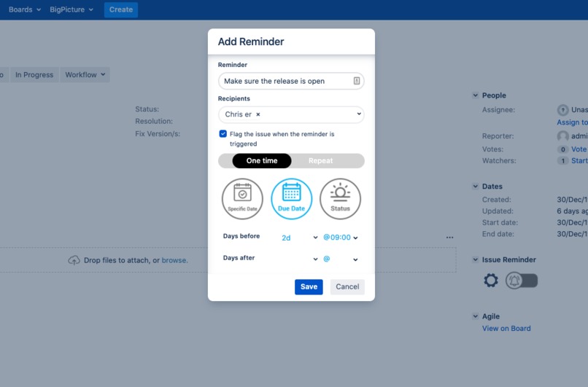The image size is (588, 387).
Task: Click the template icon in Reminder field
Action: coord(357,81)
